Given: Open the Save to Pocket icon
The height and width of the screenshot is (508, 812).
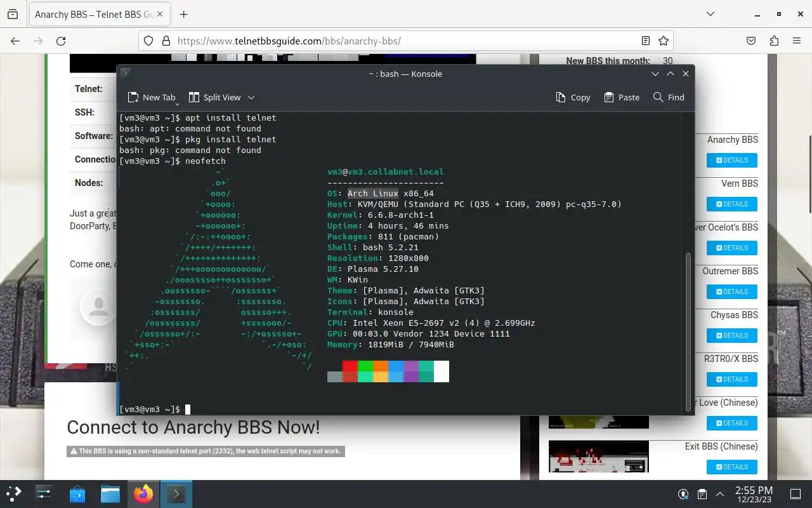Looking at the screenshot, I should 751,41.
